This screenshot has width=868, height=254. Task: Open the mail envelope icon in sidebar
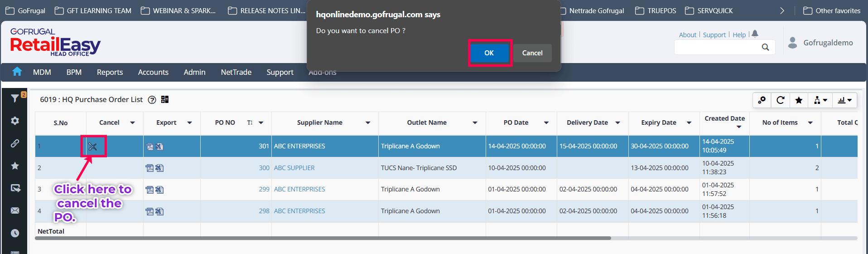click(x=15, y=210)
